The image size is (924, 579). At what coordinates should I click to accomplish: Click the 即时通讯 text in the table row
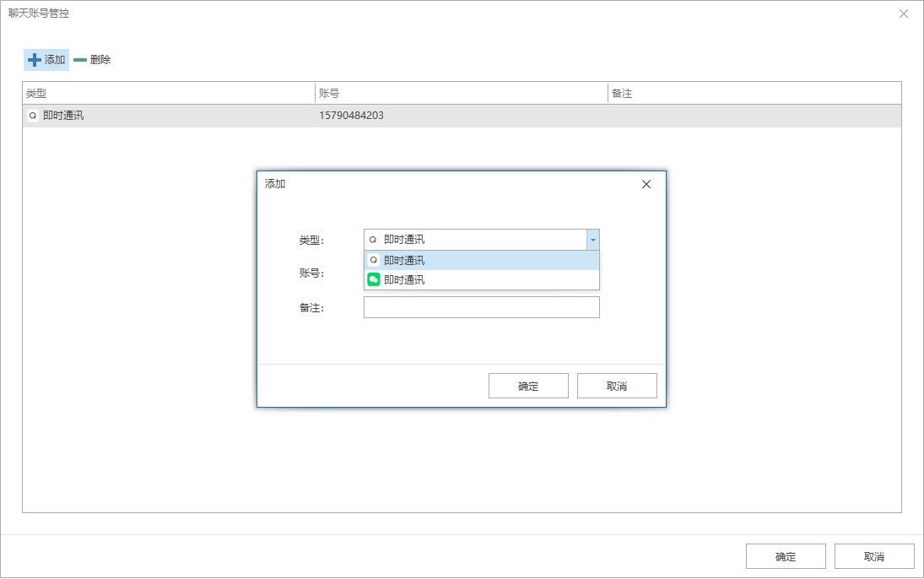tap(63, 116)
